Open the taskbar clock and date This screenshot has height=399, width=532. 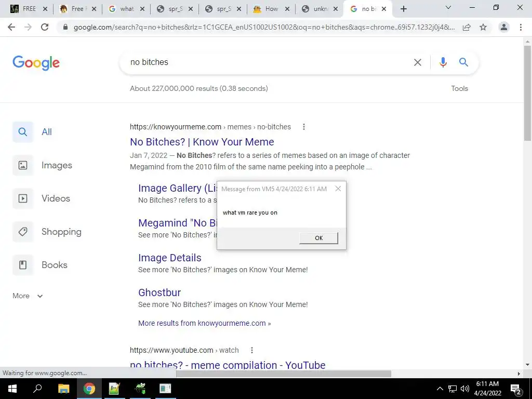[x=487, y=389]
